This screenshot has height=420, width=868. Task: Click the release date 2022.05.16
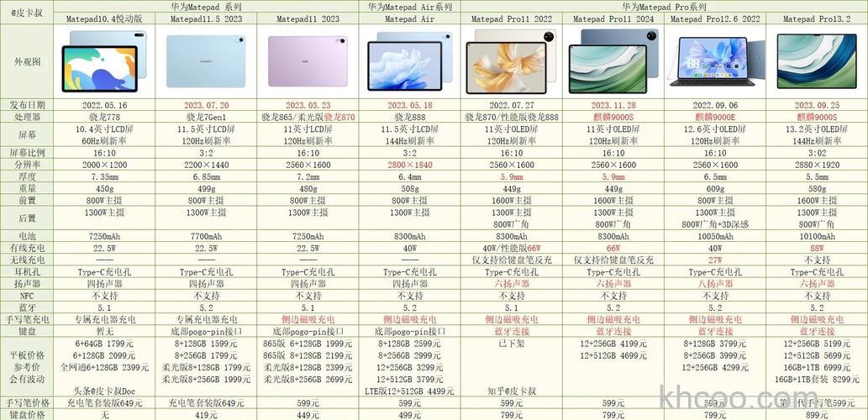[x=104, y=105]
